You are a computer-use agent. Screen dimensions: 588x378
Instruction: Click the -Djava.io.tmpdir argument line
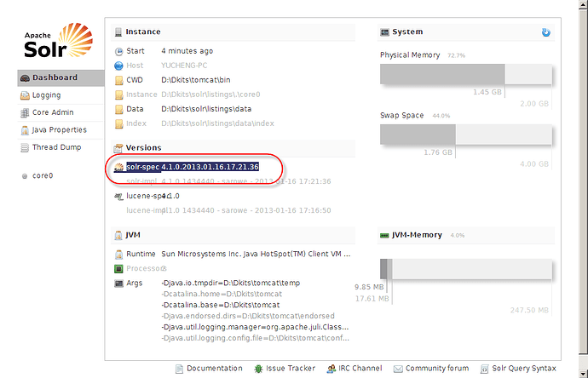(231, 283)
